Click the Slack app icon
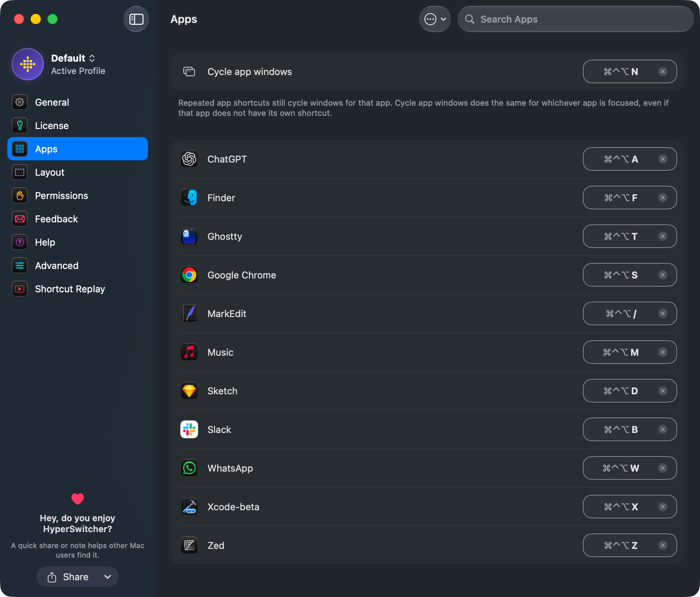 coord(189,429)
